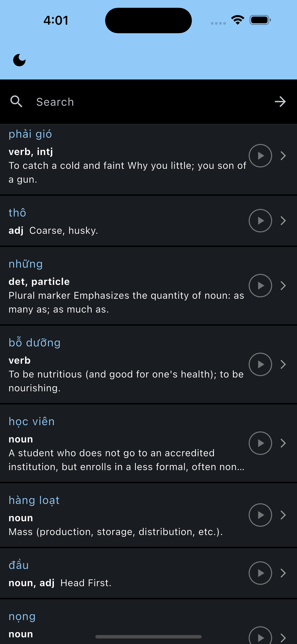
Task: Submit search with the arrow icon
Action: pos(280,102)
